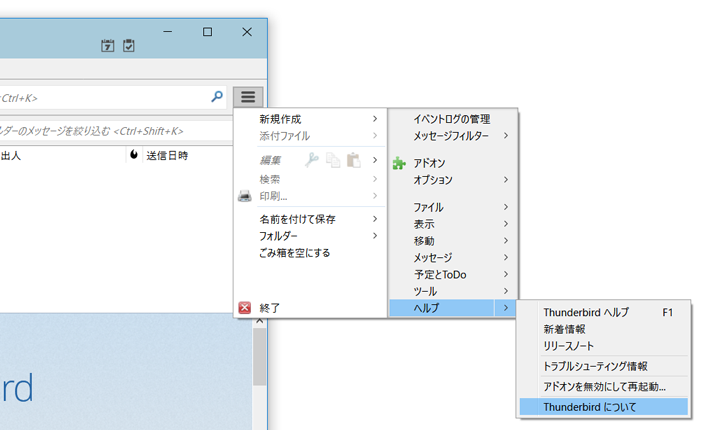This screenshot has height=430, width=707.
Task: Open the 表示 submenu
Action: pyautogui.click(x=453, y=224)
